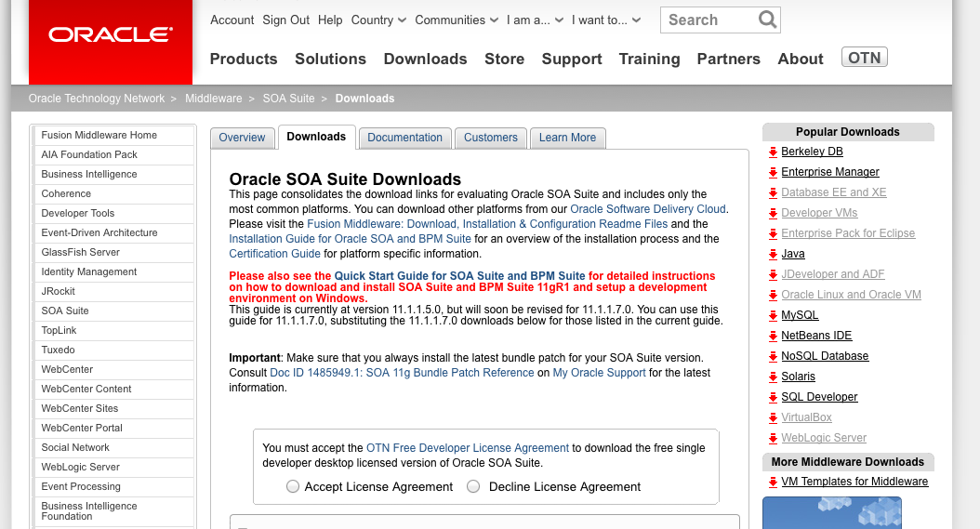Open AIA Foundation Pack in sidebar
This screenshot has width=980, height=529.
[x=114, y=154]
